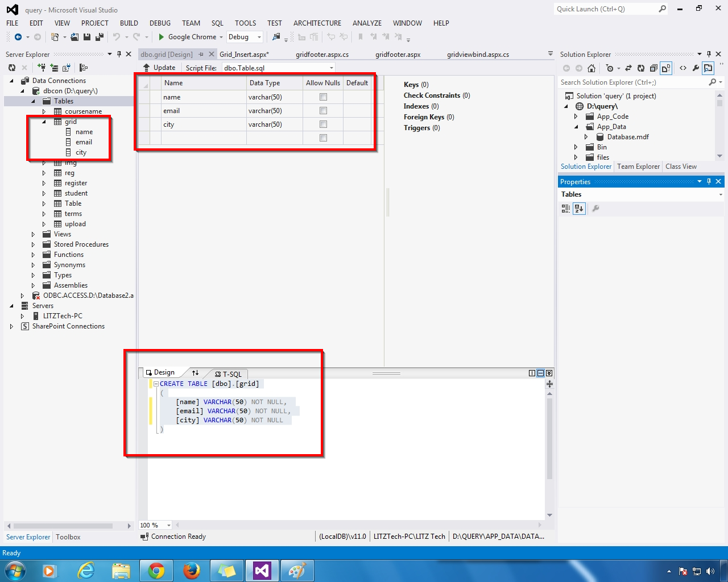Click Pending Changes Filter clock icon
Screen dimensions: 728x582
[610, 68]
